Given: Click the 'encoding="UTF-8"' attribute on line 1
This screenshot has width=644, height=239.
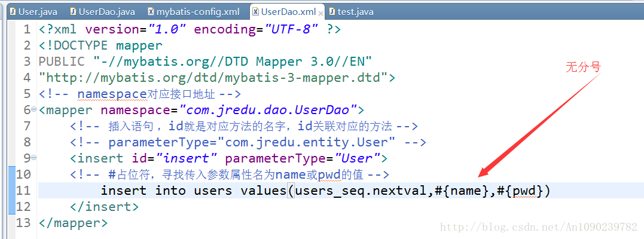Looking at the screenshot, I should pyautogui.click(x=257, y=29).
